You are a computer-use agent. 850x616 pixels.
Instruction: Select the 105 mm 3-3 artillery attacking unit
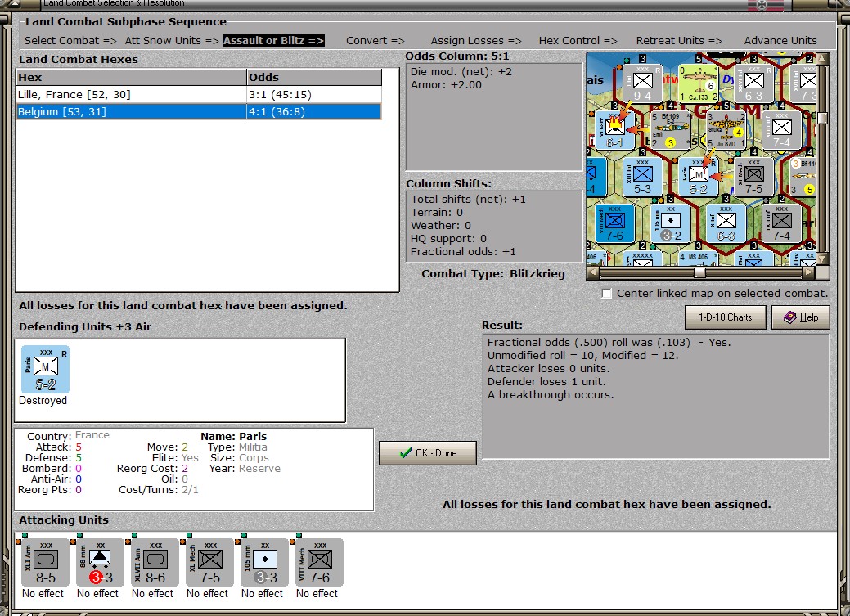pos(265,562)
